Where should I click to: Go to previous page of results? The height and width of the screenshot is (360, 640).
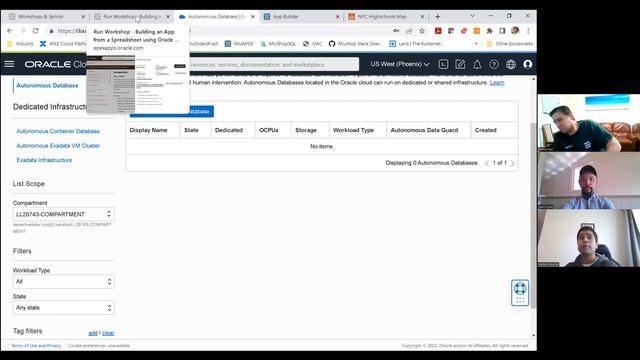pyautogui.click(x=487, y=163)
